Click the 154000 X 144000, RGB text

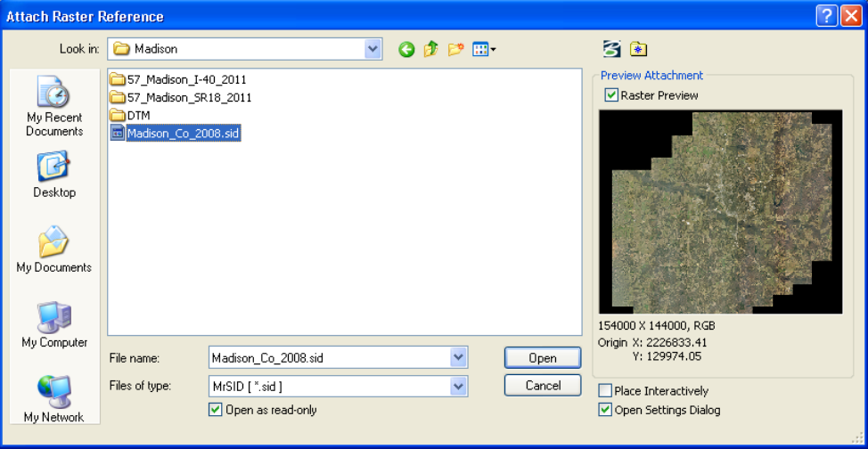tap(657, 325)
